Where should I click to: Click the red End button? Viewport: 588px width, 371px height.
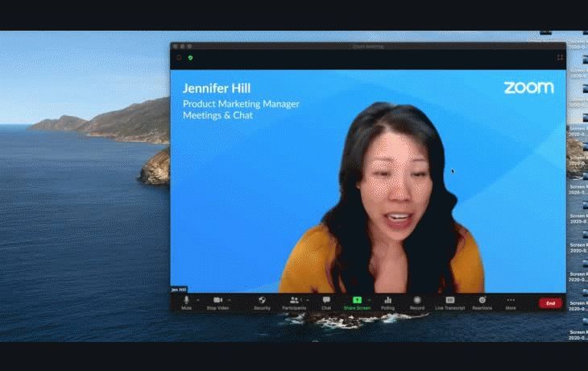[x=550, y=303]
